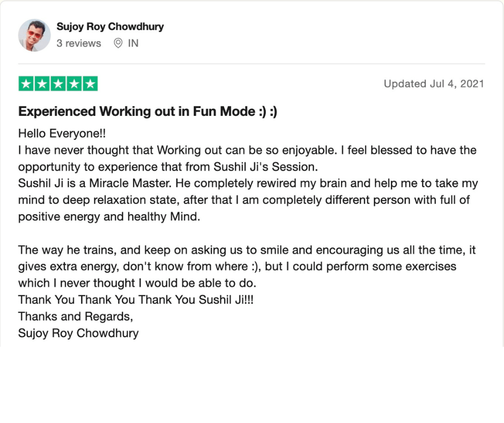This screenshot has height=423, width=504.
Task: Click the "IN" country code
Action: pos(133,43)
